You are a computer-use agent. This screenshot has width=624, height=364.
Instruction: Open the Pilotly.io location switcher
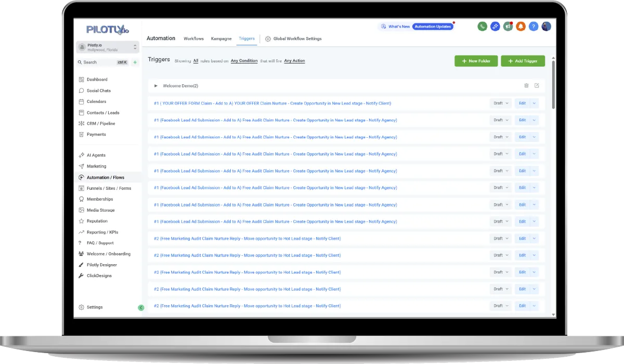click(108, 47)
